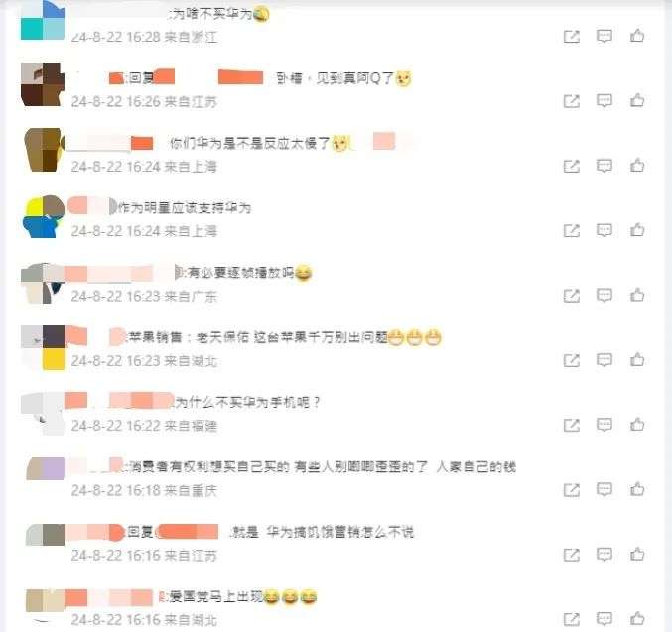The width and height of the screenshot is (672, 632).
Task: Reply to the 16:28 comment from 浙江
Action: (605, 36)
